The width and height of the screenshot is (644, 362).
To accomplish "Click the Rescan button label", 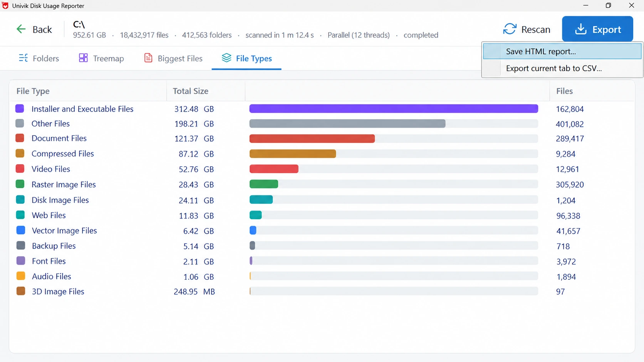I will coord(535,30).
